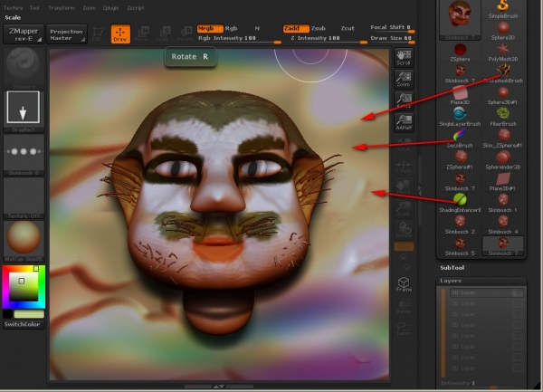Pick a color in the color picker square
543x392 pixels.
pos(23,286)
